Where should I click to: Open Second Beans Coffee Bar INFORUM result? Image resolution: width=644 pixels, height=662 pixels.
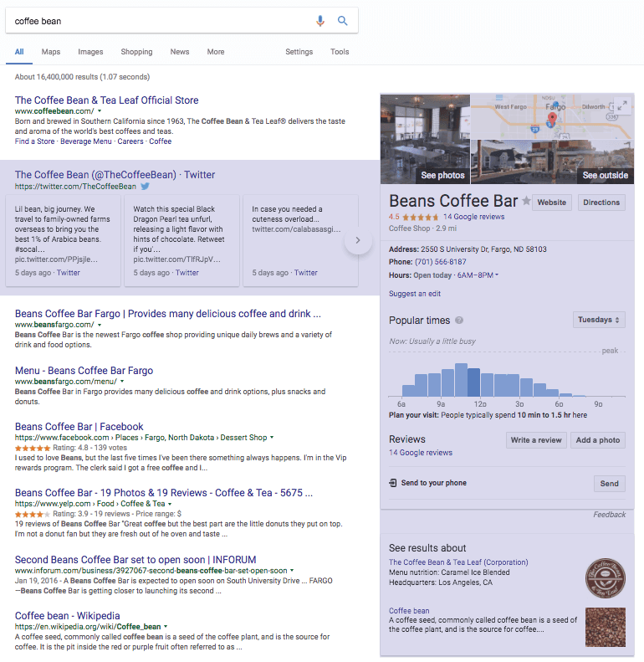pyautogui.click(x=135, y=559)
